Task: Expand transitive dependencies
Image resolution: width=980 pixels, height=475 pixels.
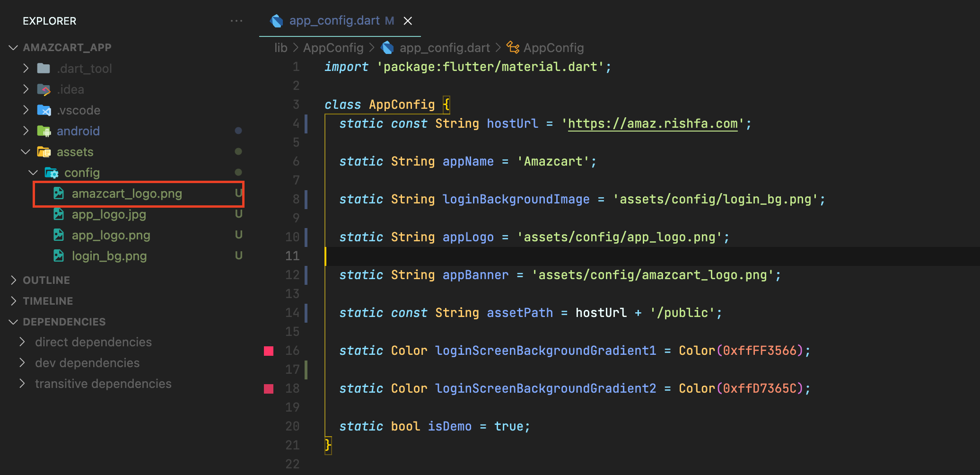Action: coord(103,384)
